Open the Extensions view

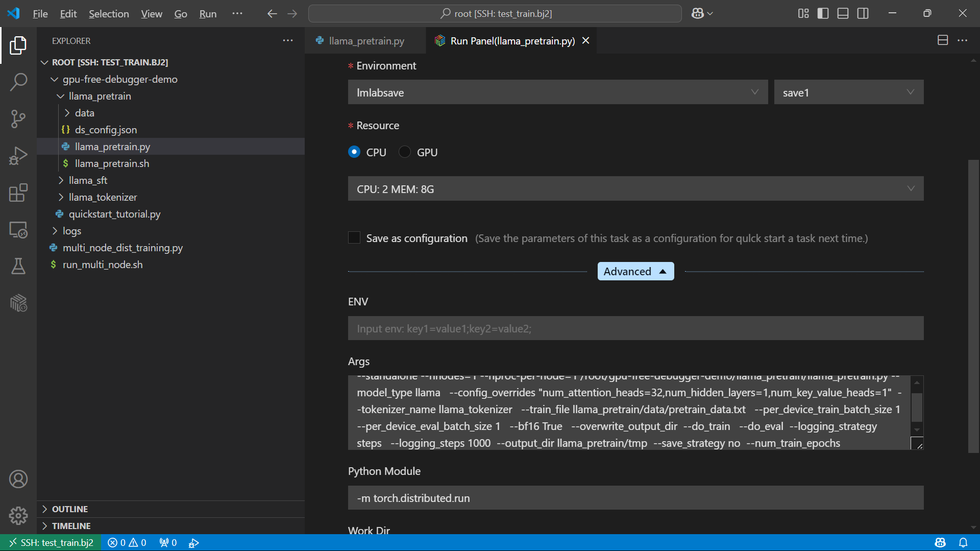18,193
